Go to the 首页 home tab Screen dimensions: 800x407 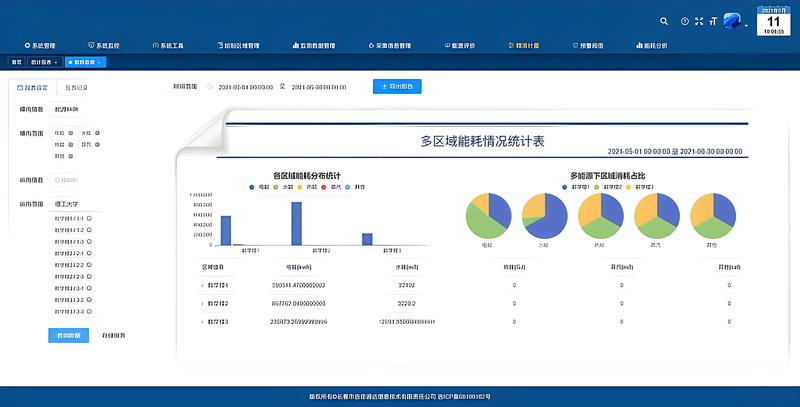tap(17, 62)
